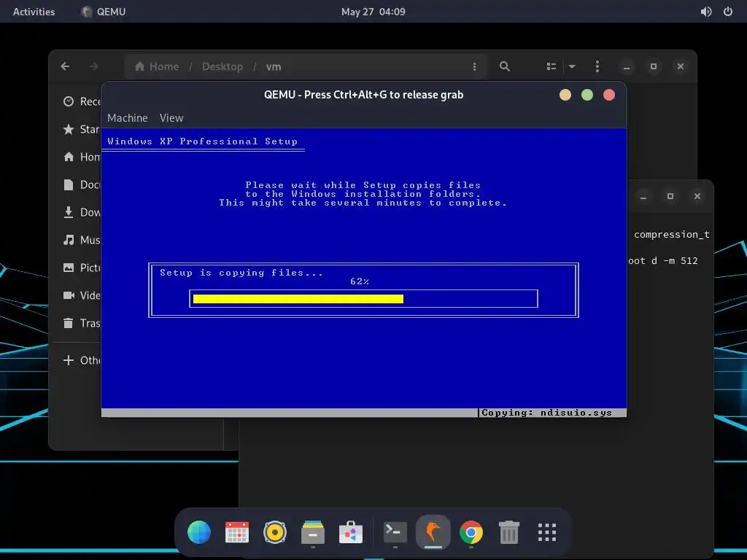This screenshot has width=747, height=560.
Task: Maximize the file manager window
Action: tap(653, 66)
